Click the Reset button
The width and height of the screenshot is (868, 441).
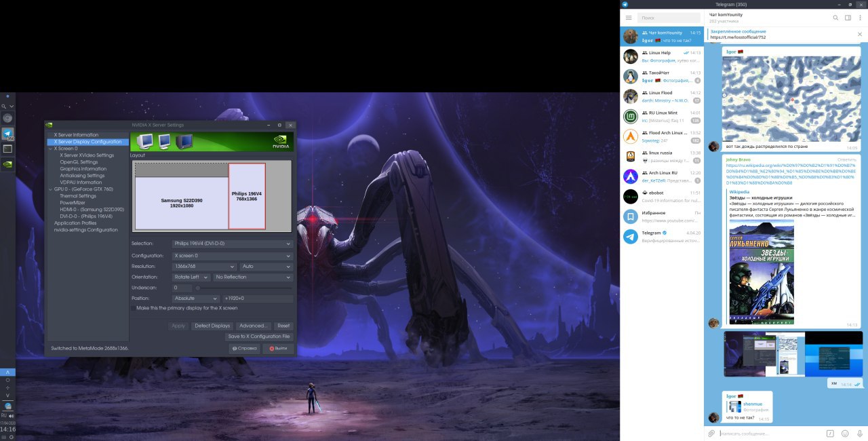tap(283, 326)
